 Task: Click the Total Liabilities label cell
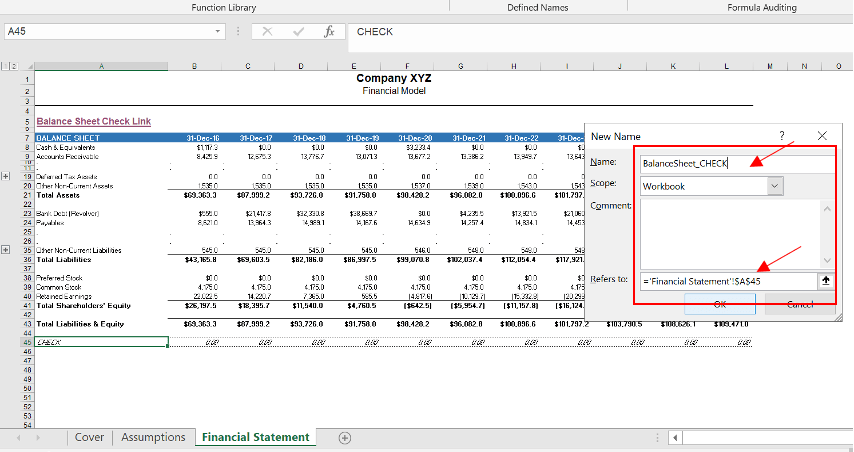coord(64,260)
